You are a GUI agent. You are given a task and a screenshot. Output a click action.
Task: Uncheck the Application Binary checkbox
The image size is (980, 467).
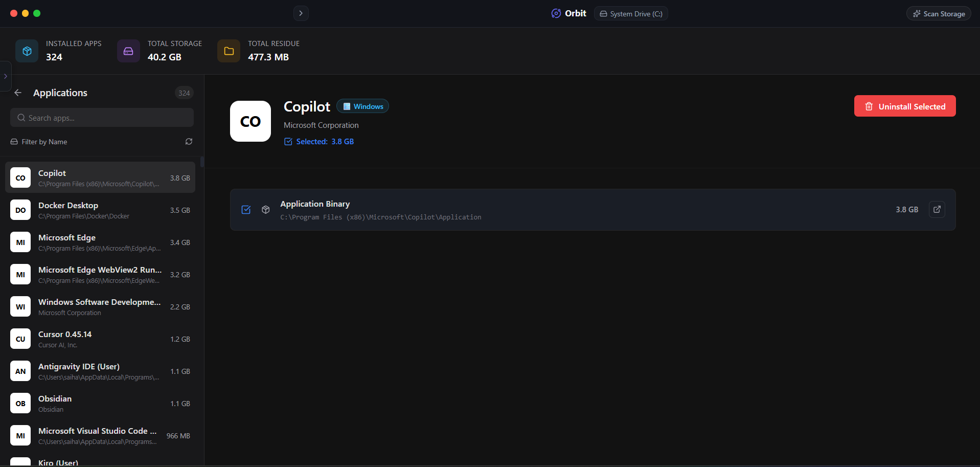pos(246,210)
